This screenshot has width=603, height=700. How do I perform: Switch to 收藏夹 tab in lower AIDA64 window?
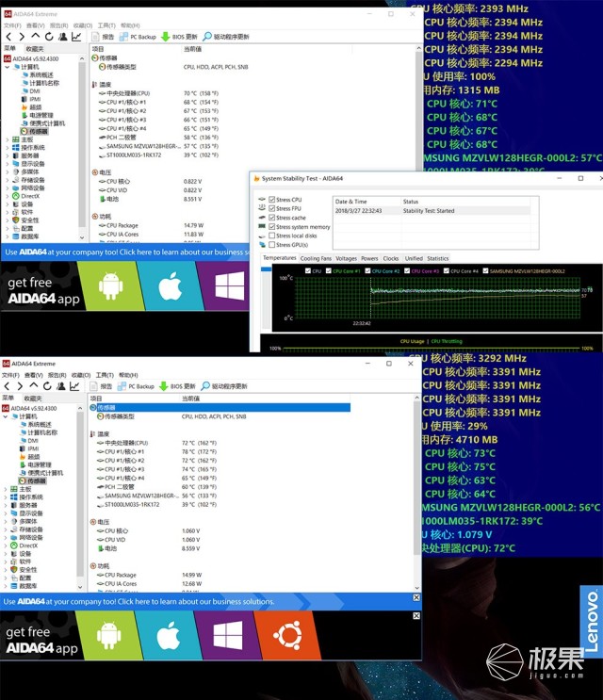33,399
